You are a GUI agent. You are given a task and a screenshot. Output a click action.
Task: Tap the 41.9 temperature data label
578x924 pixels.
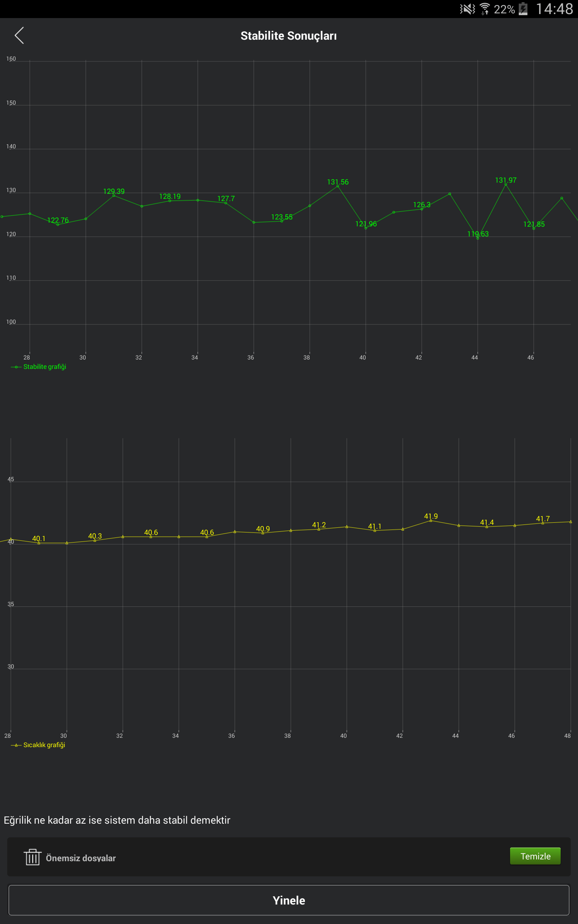point(431,516)
